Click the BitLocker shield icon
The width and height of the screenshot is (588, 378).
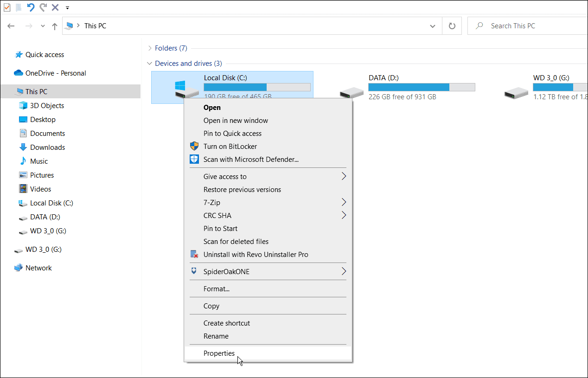click(194, 146)
